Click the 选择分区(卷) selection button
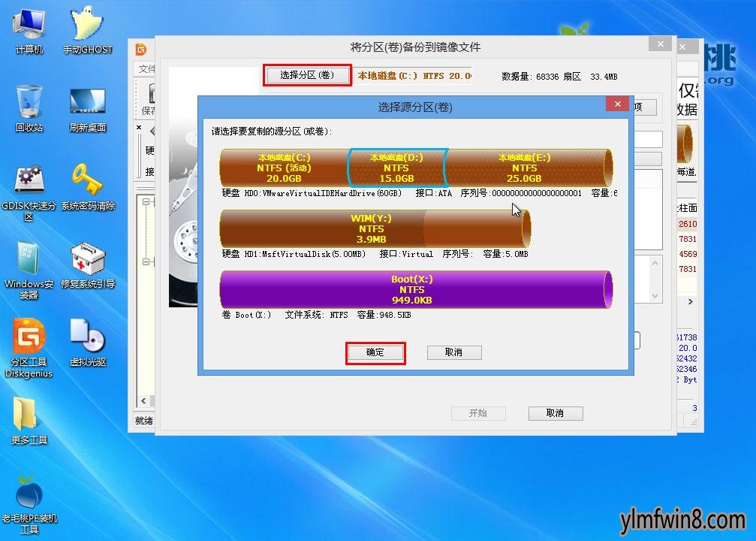Image resolution: width=756 pixels, height=541 pixels. tap(307, 75)
